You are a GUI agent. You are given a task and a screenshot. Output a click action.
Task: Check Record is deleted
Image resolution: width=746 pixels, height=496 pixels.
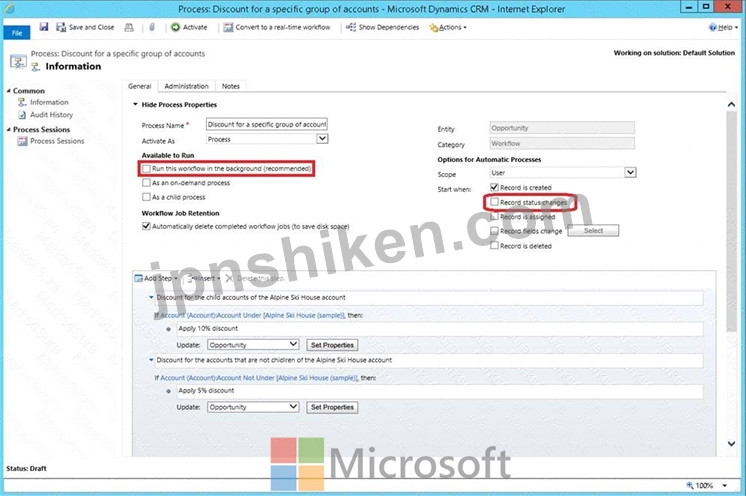(x=494, y=246)
